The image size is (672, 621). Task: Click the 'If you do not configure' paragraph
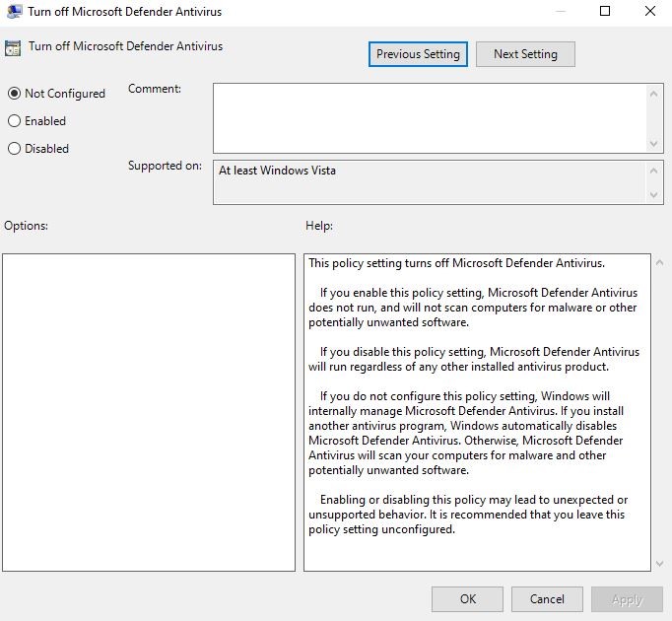coord(466,433)
